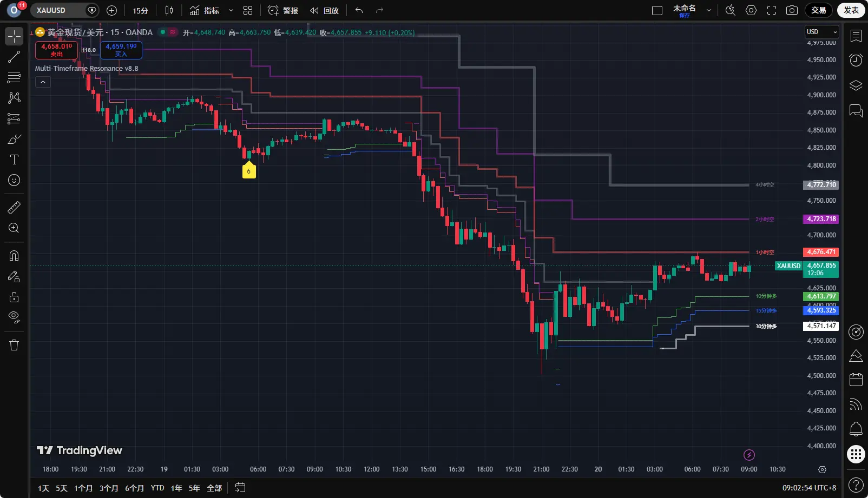Image resolution: width=868 pixels, height=498 pixels.
Task: Open the calendar panel
Action: (856, 380)
